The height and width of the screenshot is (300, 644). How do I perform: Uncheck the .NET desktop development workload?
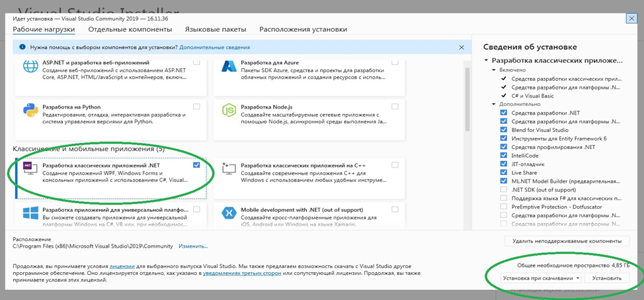(196, 165)
